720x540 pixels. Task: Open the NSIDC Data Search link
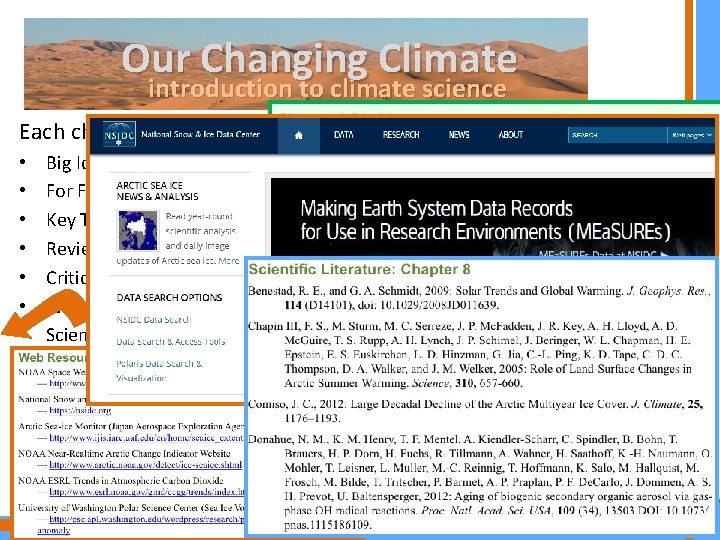(x=154, y=320)
